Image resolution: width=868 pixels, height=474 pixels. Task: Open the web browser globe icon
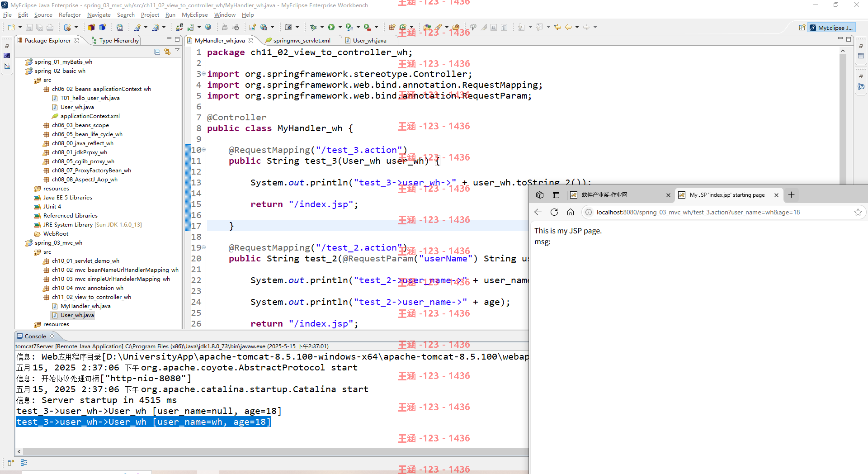click(x=208, y=27)
